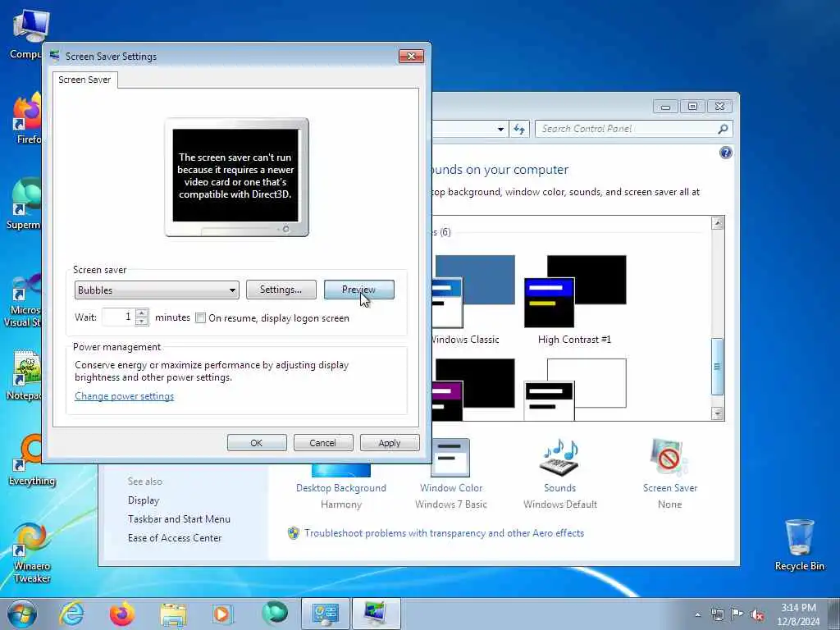The width and height of the screenshot is (840, 630).
Task: Open the Desktop Background link
Action: point(340,488)
